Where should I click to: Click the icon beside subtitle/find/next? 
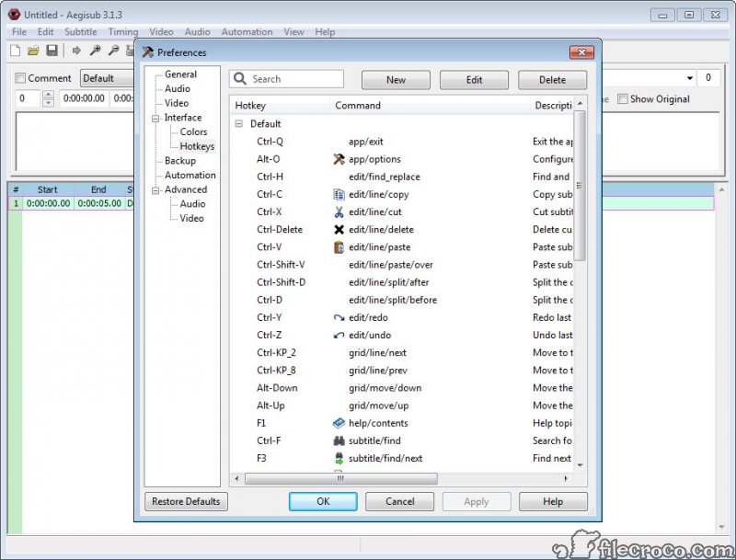tap(339, 458)
